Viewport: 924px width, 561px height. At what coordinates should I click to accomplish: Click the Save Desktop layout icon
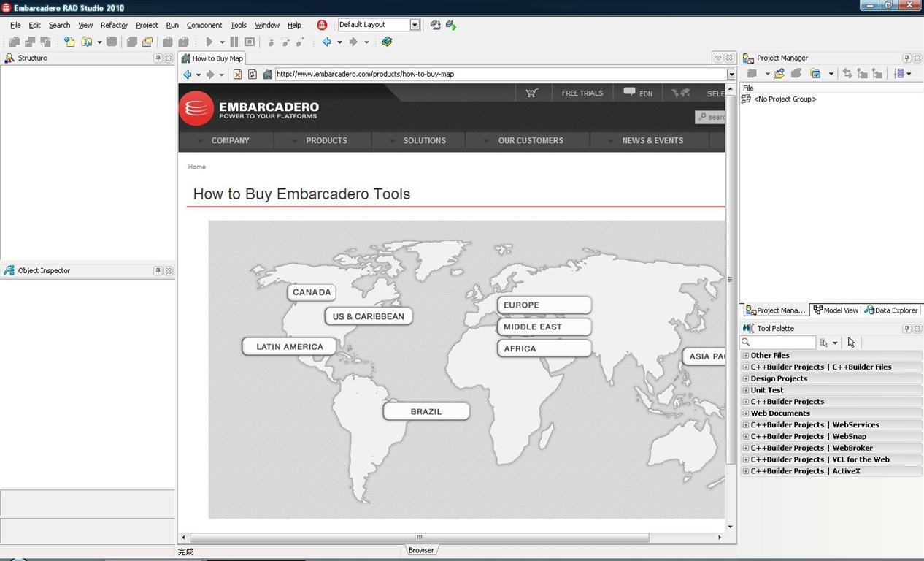(x=435, y=25)
